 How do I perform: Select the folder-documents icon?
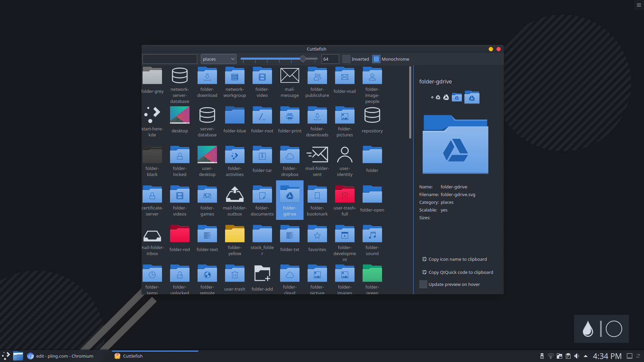pyautogui.click(x=262, y=194)
